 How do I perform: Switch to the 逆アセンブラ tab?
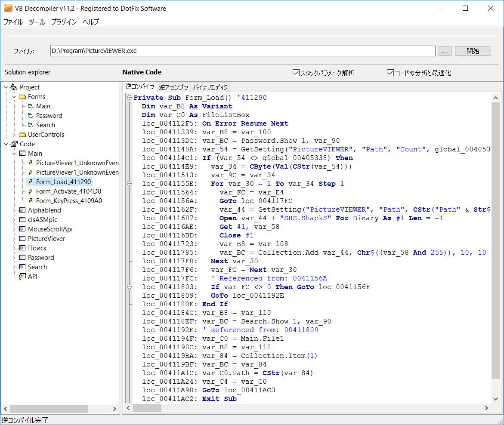tap(173, 87)
